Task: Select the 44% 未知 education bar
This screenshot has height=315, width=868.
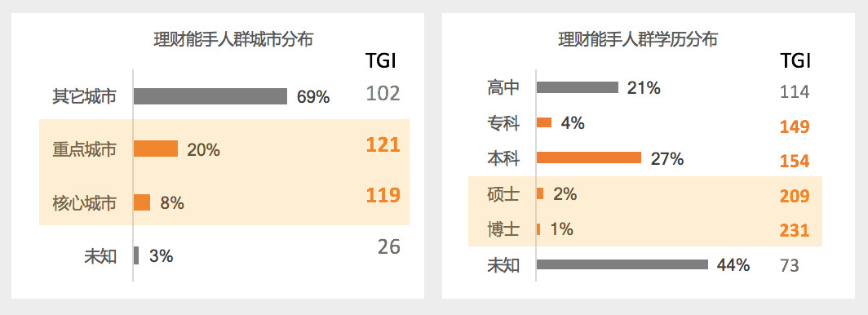Action: tap(622, 264)
